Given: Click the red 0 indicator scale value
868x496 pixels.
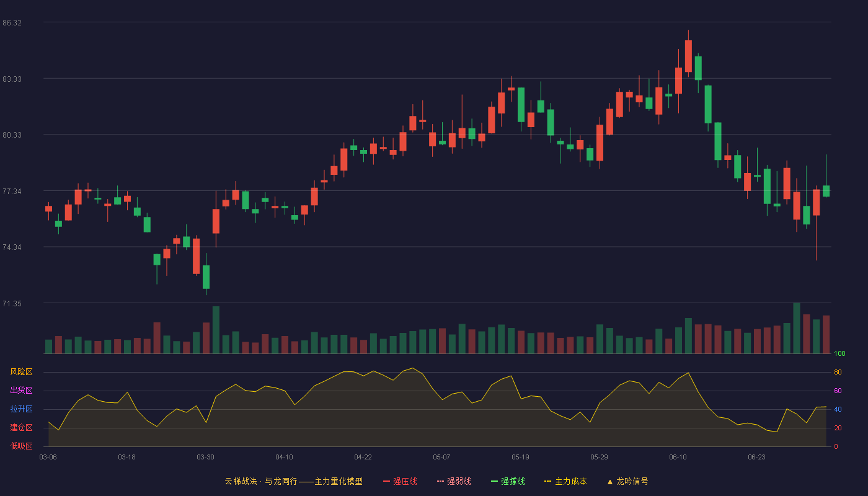Looking at the screenshot, I should point(836,446).
